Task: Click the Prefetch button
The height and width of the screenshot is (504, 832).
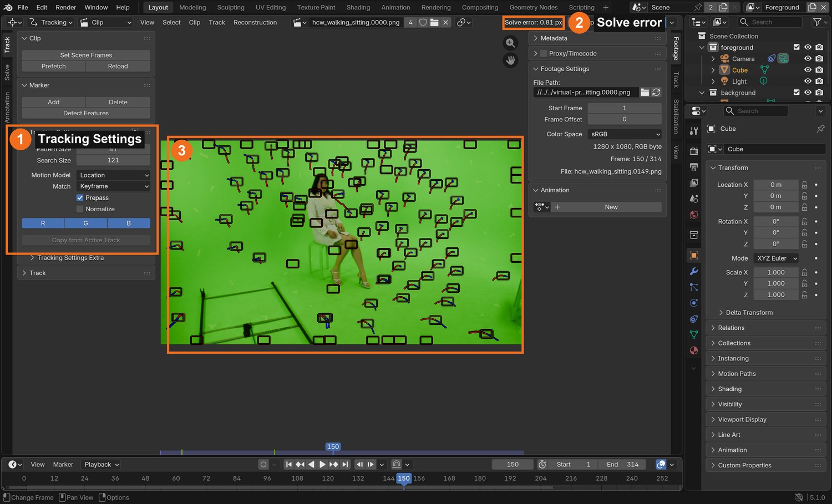Action: point(54,66)
